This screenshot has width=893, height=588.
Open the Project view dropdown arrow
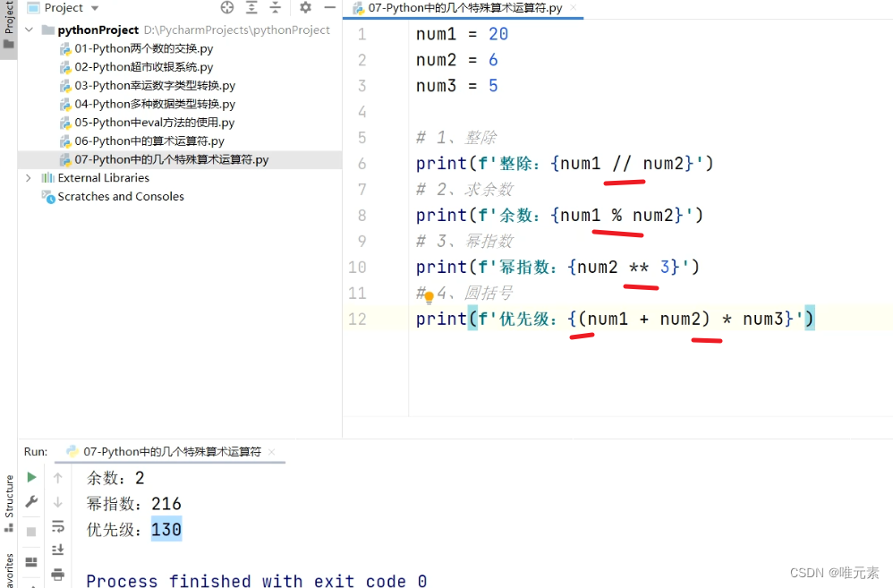tap(95, 8)
